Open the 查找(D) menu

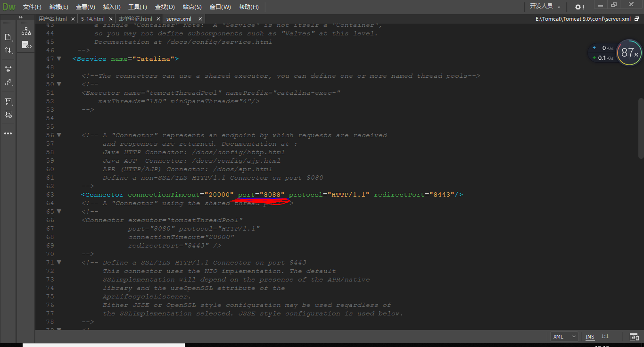165,7
